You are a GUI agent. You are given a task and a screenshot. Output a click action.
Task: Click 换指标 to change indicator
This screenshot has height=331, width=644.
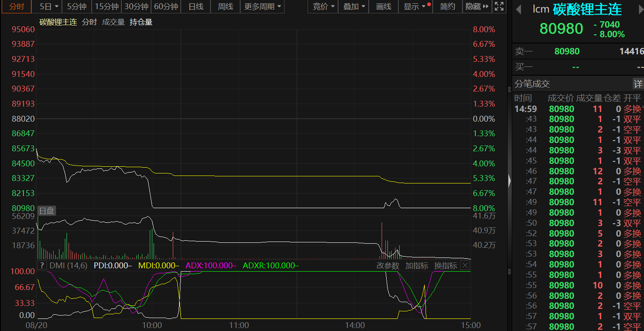pyautogui.click(x=446, y=265)
